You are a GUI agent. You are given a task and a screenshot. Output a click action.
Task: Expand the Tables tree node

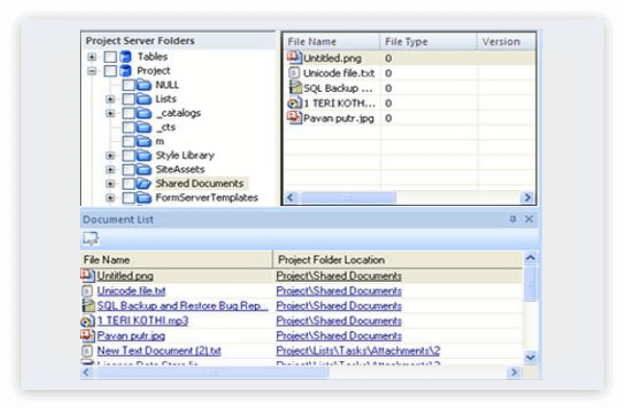92,57
